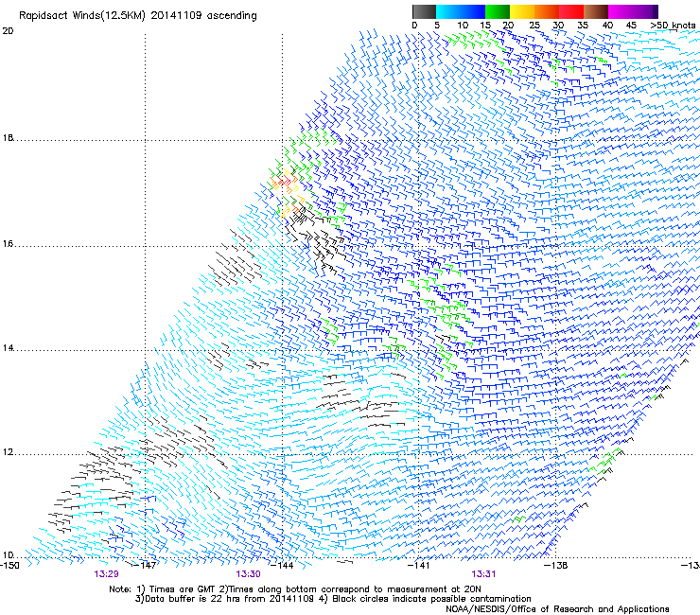Click the title text 'Rapidscat Winds(12.5KM)'
The height and width of the screenshot is (615, 700).
coord(82,16)
